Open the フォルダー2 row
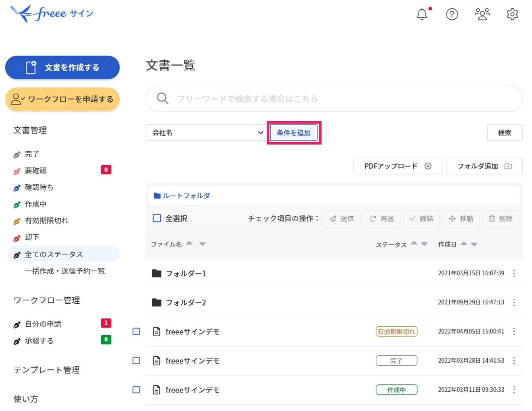The width and height of the screenshot is (532, 411). tap(334, 302)
